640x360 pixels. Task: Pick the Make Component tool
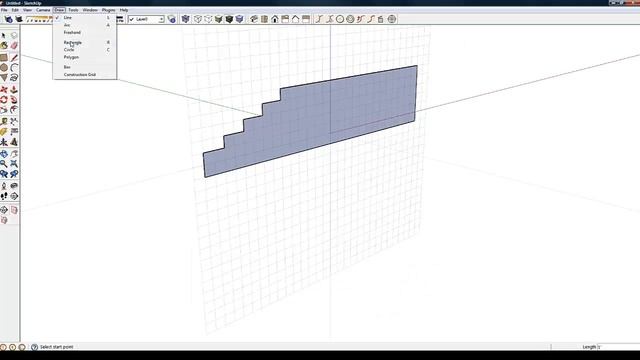click(14, 36)
